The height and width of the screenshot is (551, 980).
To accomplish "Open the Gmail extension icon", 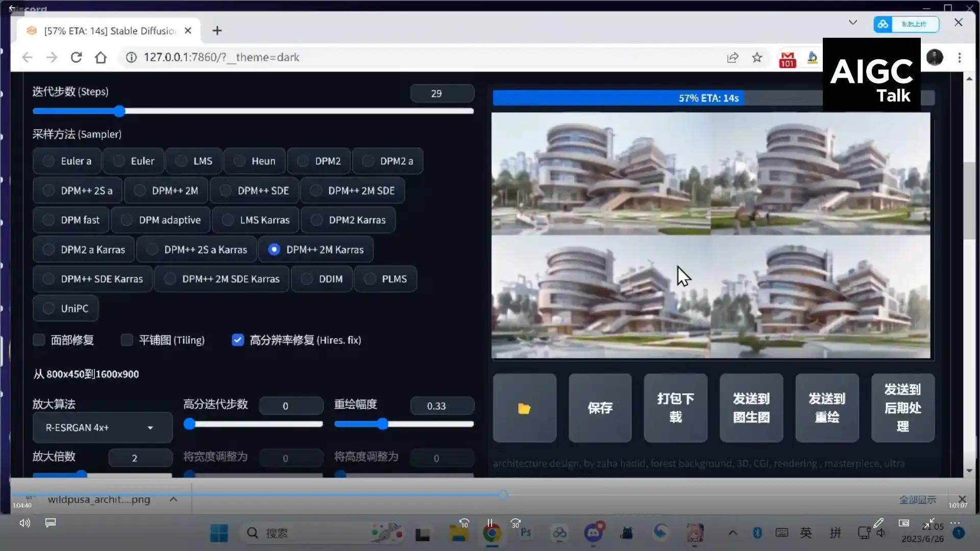I will (787, 59).
